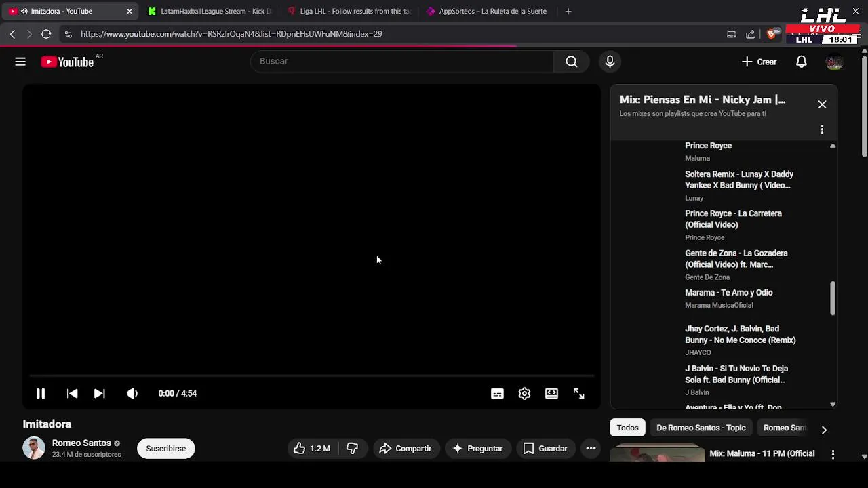Image resolution: width=868 pixels, height=488 pixels.
Task: Mute the video volume
Action: 132,393
